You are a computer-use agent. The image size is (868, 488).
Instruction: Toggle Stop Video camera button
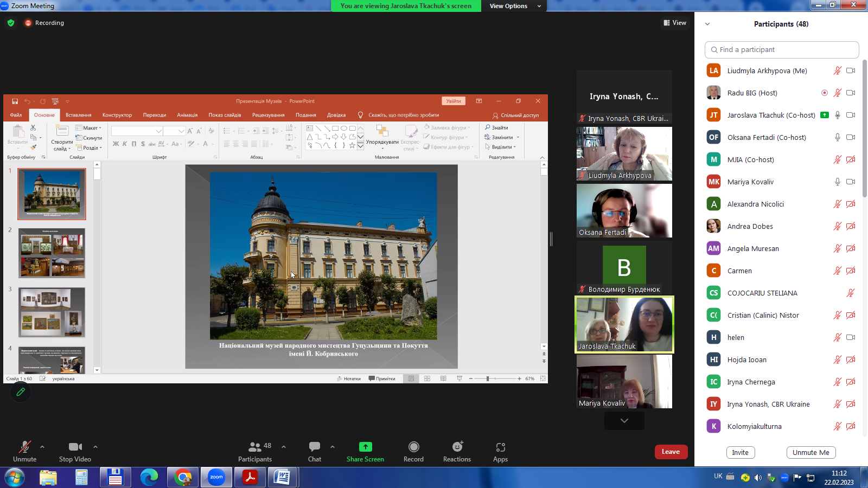click(75, 447)
